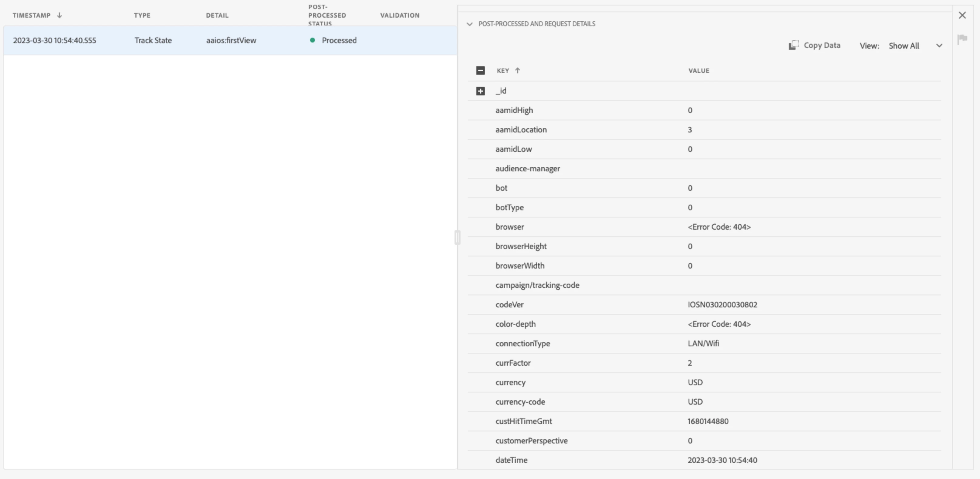Click the POST-PROCESSED STATUS column header
The image size is (980, 479).
tap(327, 15)
